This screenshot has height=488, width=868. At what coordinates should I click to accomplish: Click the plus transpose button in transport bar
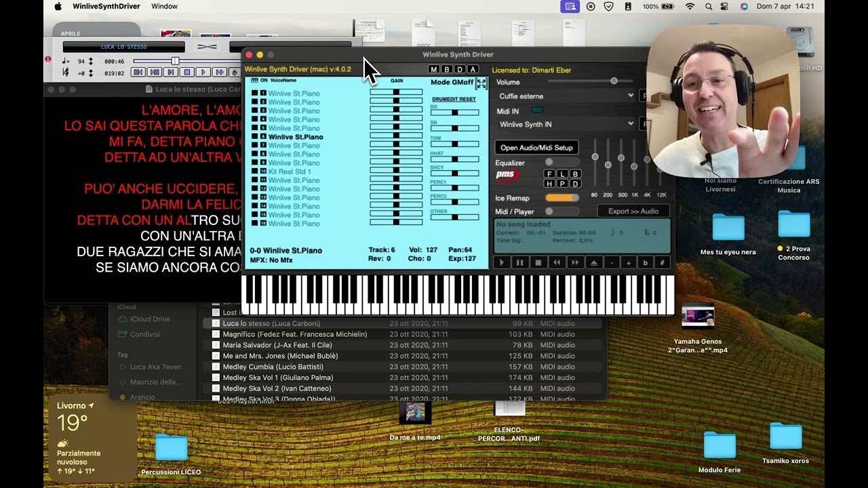click(x=628, y=262)
